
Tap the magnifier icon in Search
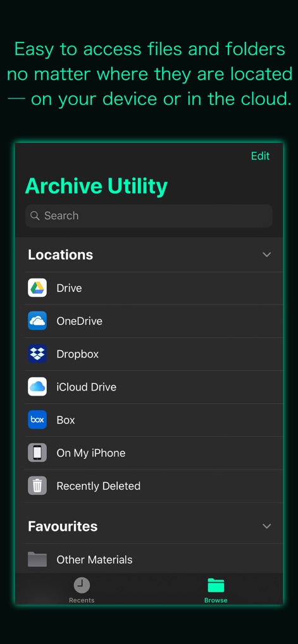coord(35,216)
